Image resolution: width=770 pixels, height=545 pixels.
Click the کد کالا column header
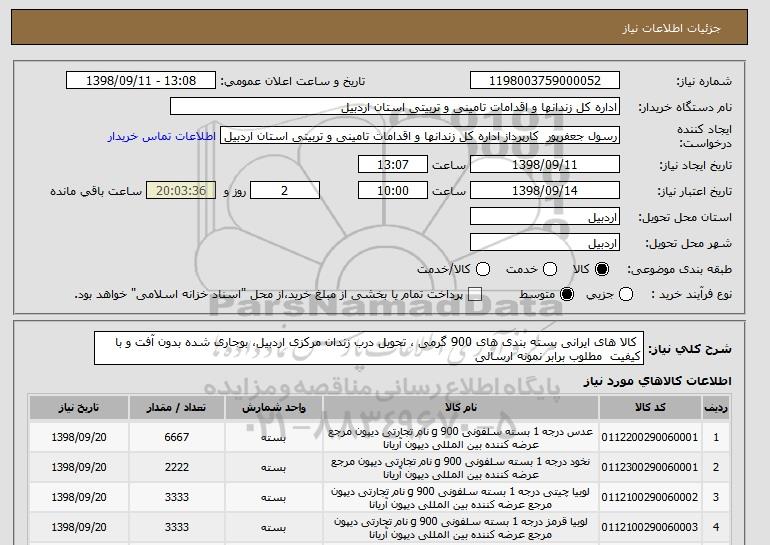650,408
